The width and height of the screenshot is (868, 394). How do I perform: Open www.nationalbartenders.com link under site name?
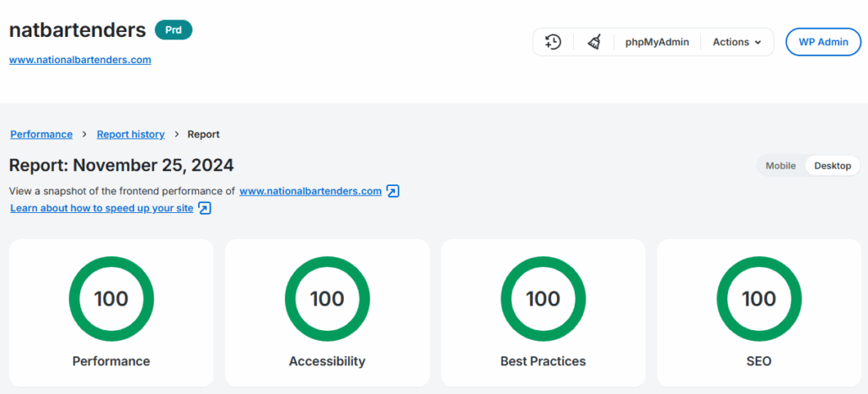80,60
